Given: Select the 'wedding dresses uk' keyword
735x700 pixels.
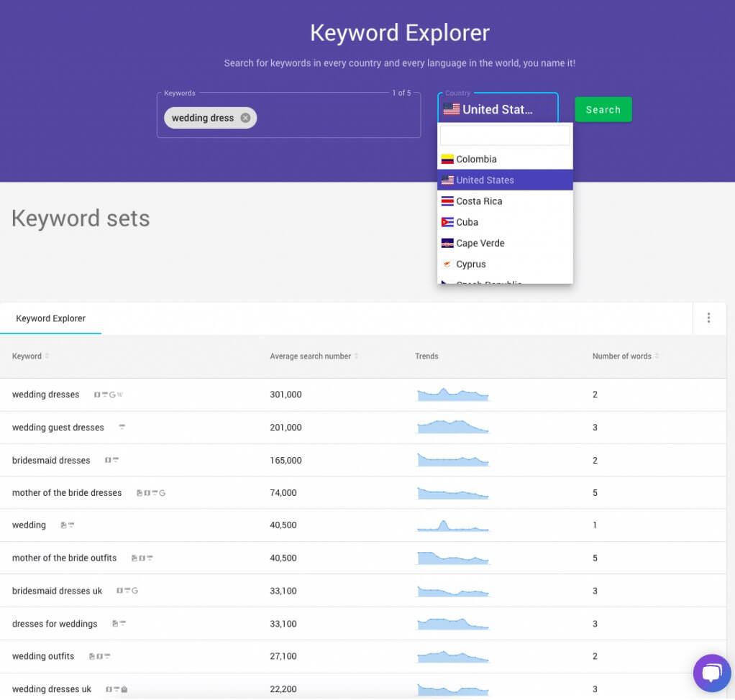Looking at the screenshot, I should pos(52,689).
